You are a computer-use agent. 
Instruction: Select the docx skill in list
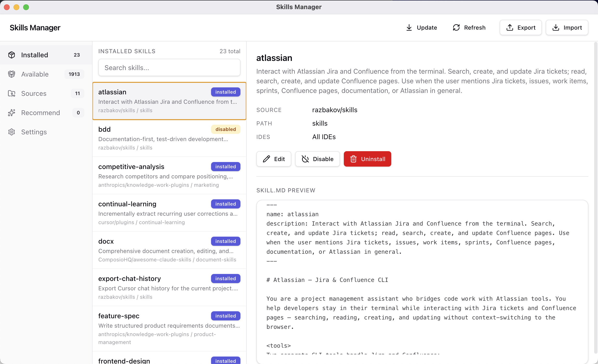pos(169,250)
